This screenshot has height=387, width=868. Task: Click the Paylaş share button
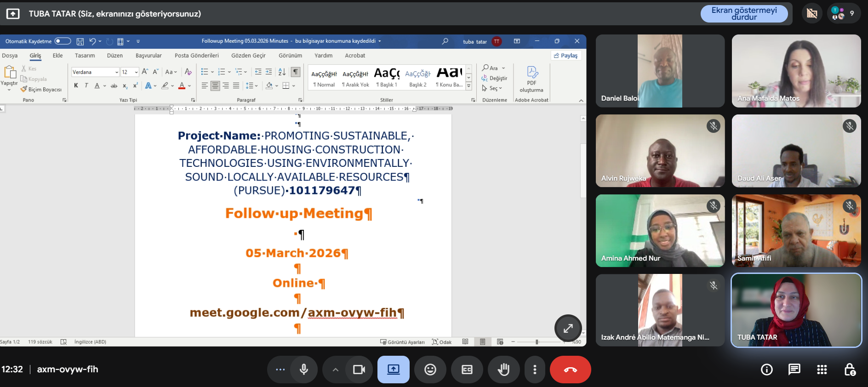[x=566, y=56]
